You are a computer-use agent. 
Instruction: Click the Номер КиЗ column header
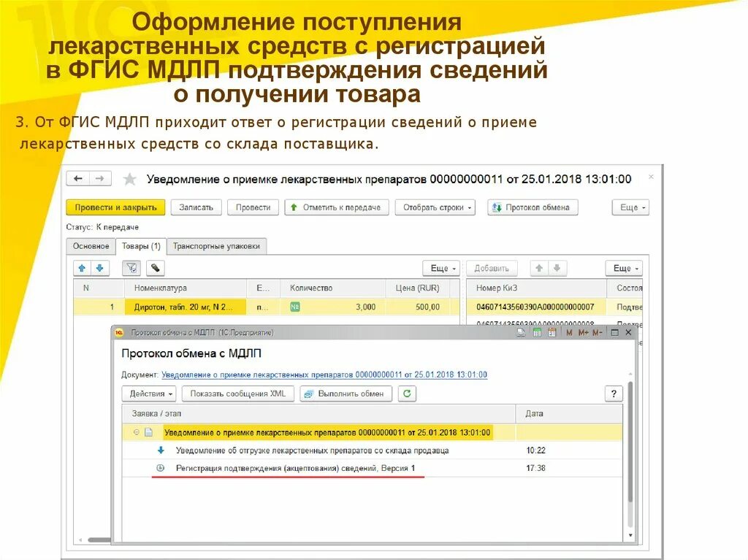pyautogui.click(x=535, y=288)
